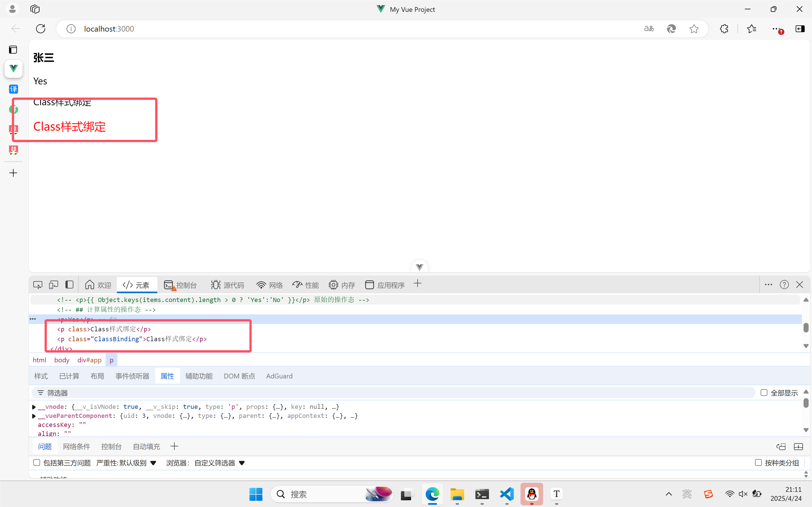Viewport: 812px width, 507px height.
Task: Open the 严重性 默认级别 dropdown
Action: [126, 463]
